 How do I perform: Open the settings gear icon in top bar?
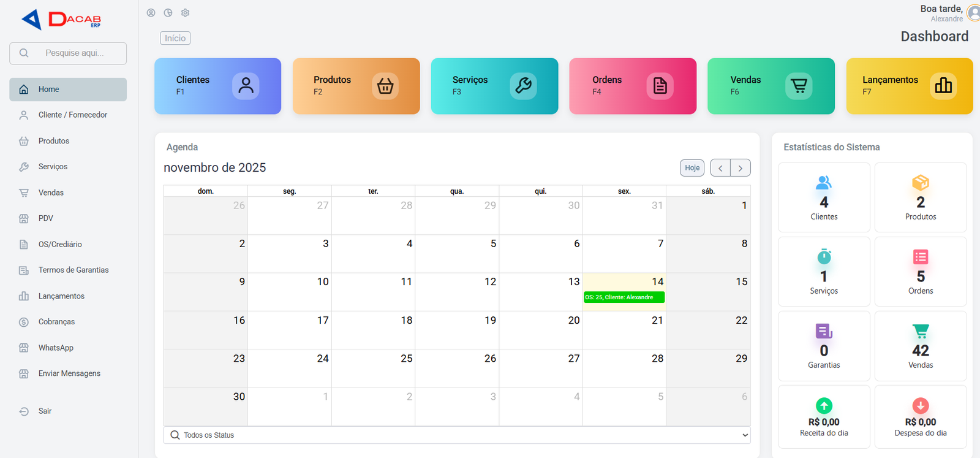click(185, 13)
